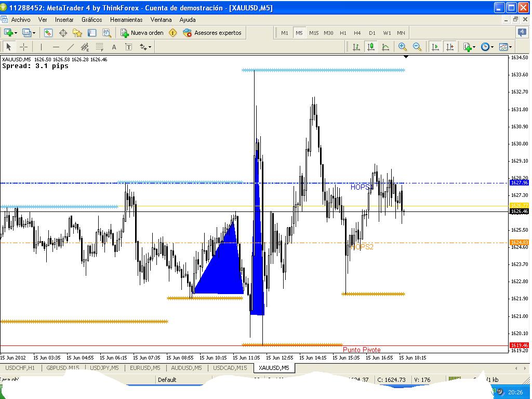Zoom in on the chart
This screenshot has height=399, width=532.
click(x=403, y=47)
